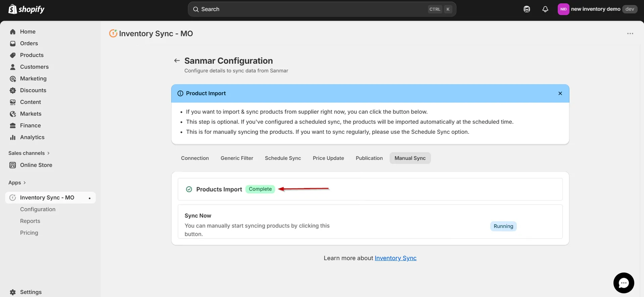Click the Inventory Sync app icon in sidebar

13,198
